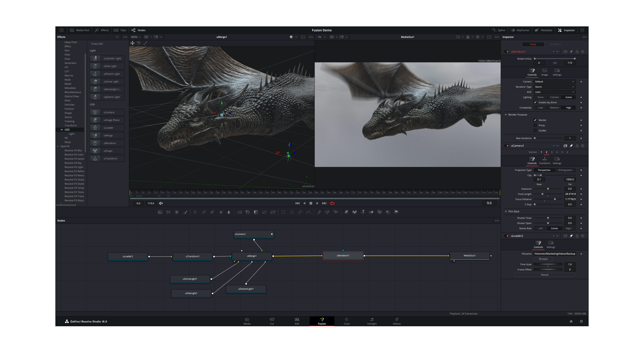Open the Renderer Type dropdown
Viewport: 644px width, 352px height.
pos(554,87)
